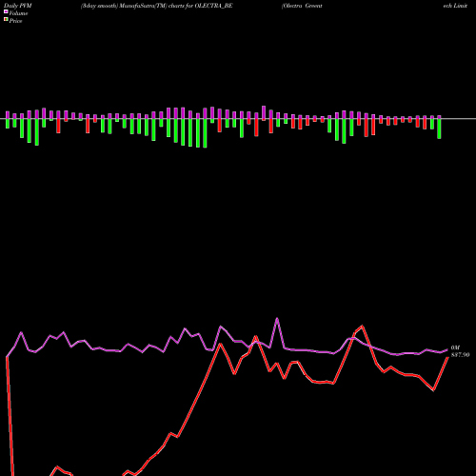This screenshot has width=476, height=476.
Task: Click the '887.90' price value label
Action: (460, 355)
